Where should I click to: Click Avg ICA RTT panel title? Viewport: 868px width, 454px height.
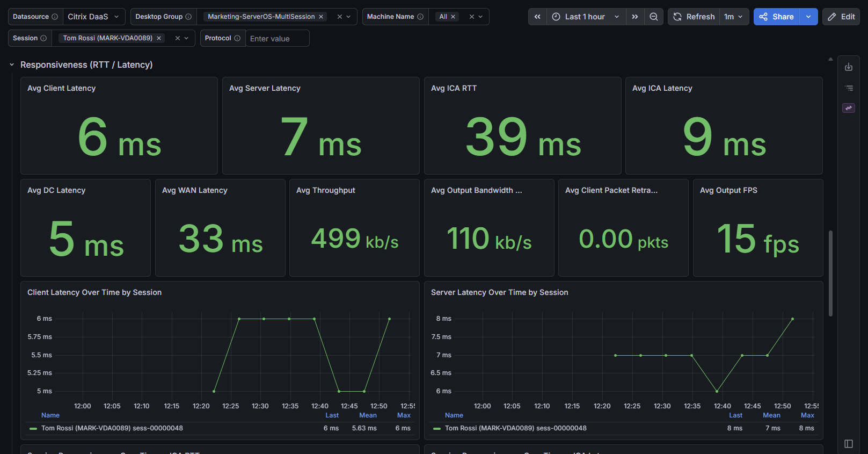click(x=454, y=88)
